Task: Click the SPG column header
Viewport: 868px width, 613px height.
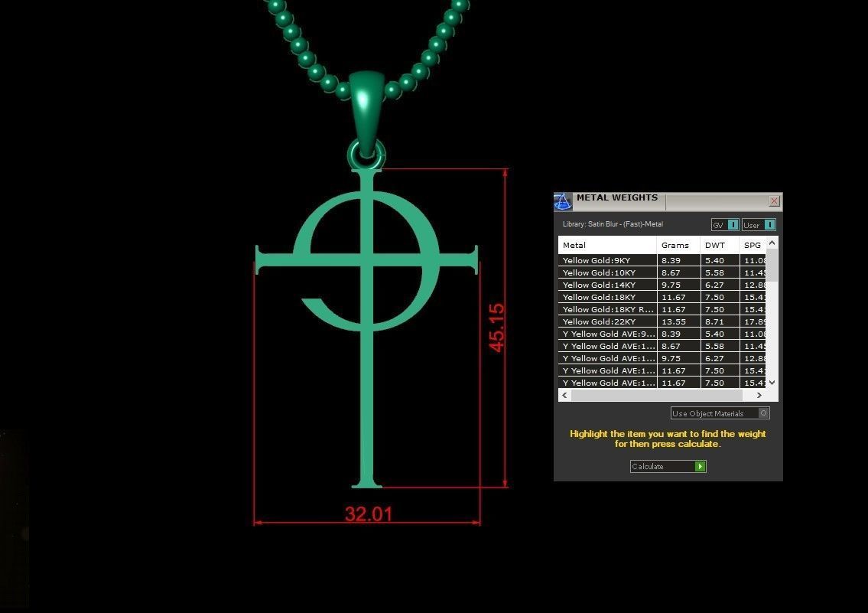Action: pos(753,245)
